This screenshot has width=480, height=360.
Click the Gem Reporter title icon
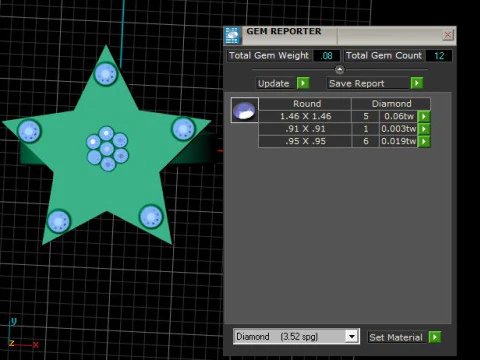point(232,35)
